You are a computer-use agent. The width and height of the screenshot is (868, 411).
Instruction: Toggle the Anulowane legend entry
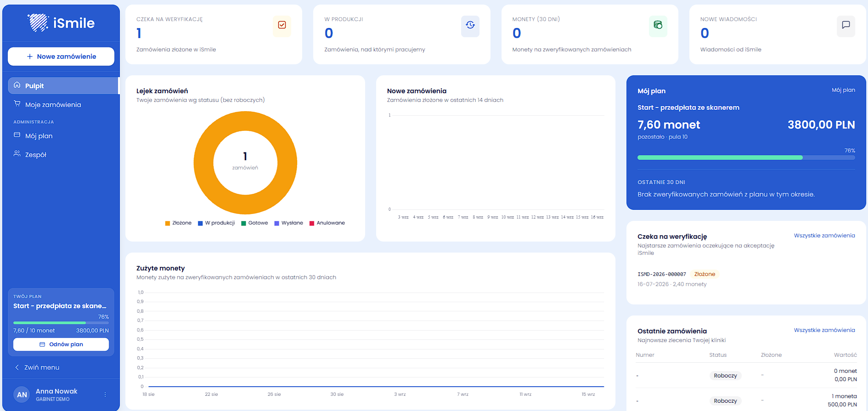coord(327,223)
